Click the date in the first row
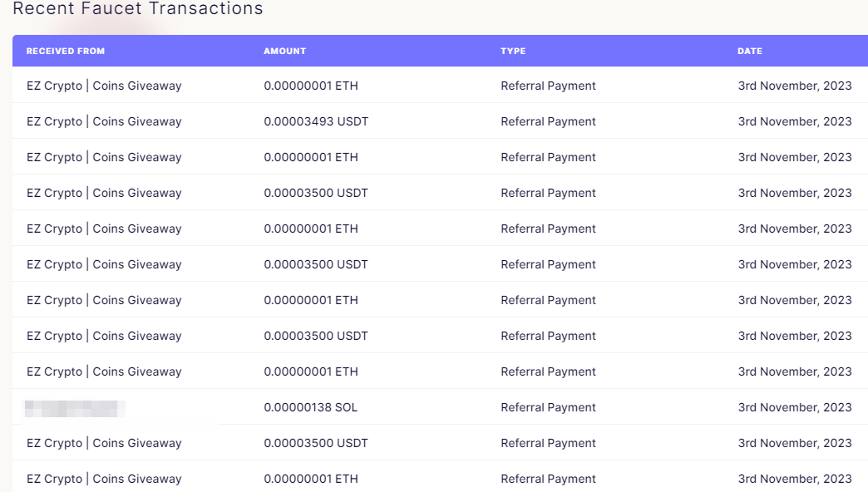This screenshot has height=492, width=868. coord(794,86)
